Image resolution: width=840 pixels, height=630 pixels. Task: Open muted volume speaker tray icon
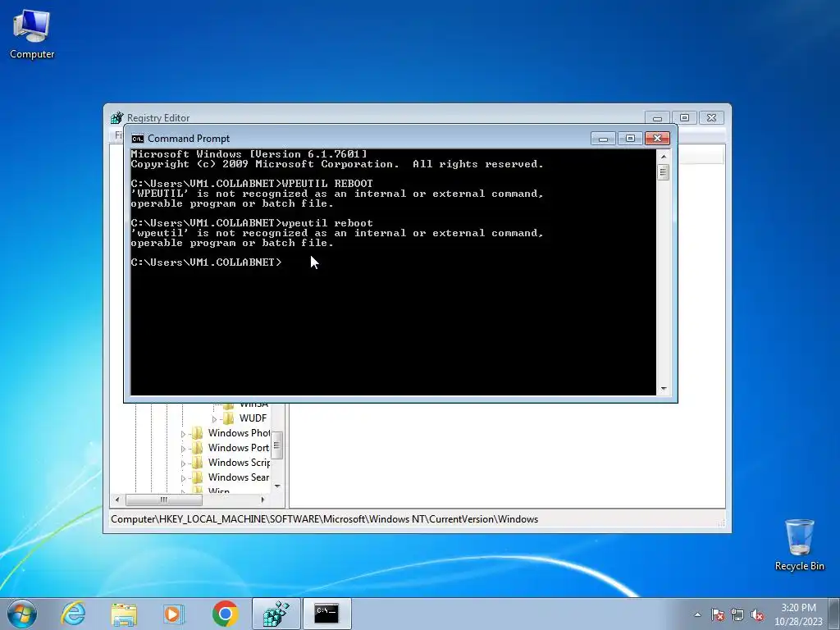757,614
